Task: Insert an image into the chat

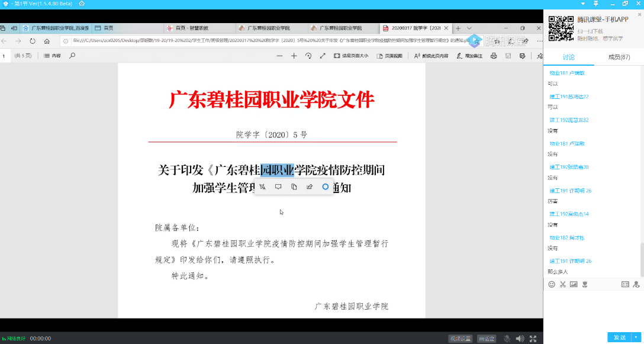Action: pos(573,284)
